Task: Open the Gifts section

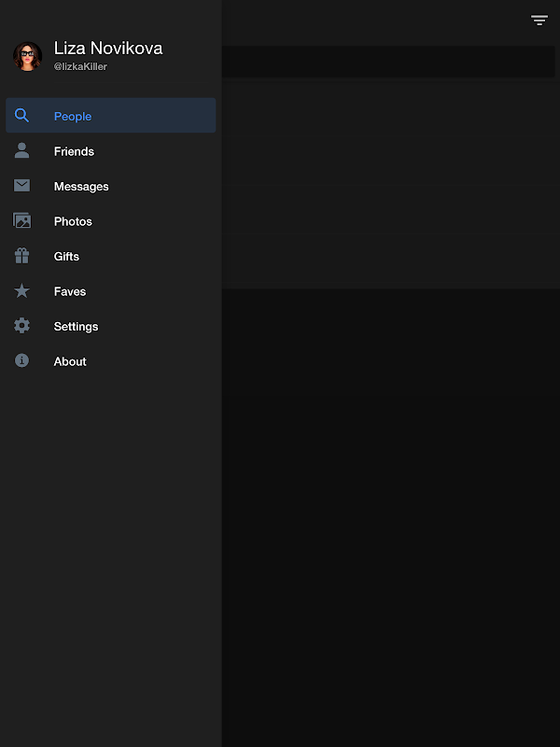Action: tap(110, 256)
